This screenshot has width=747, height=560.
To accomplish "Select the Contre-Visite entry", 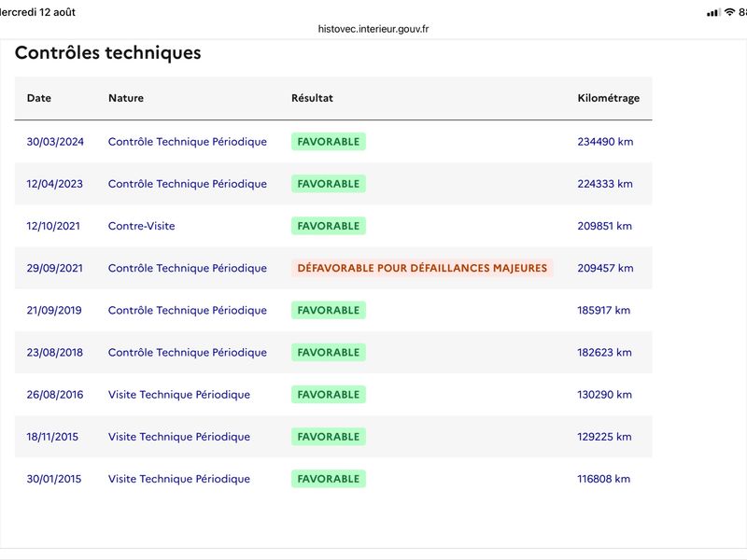I will 142,226.
